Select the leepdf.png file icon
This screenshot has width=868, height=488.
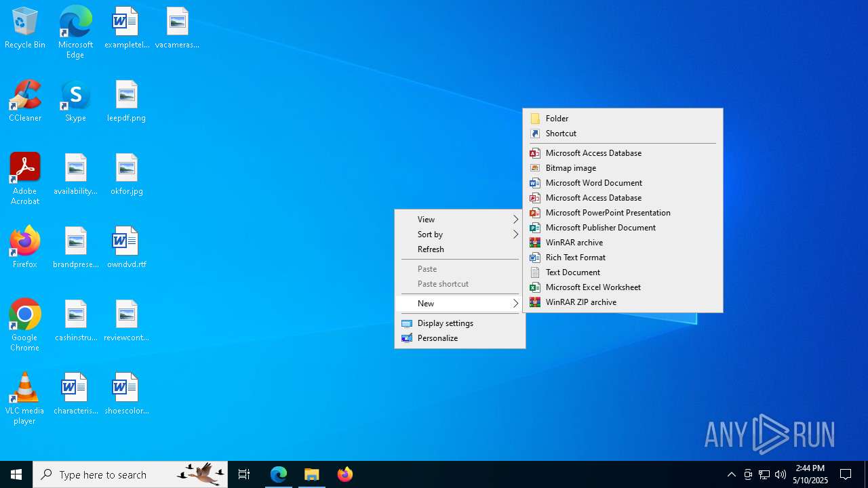126,102
